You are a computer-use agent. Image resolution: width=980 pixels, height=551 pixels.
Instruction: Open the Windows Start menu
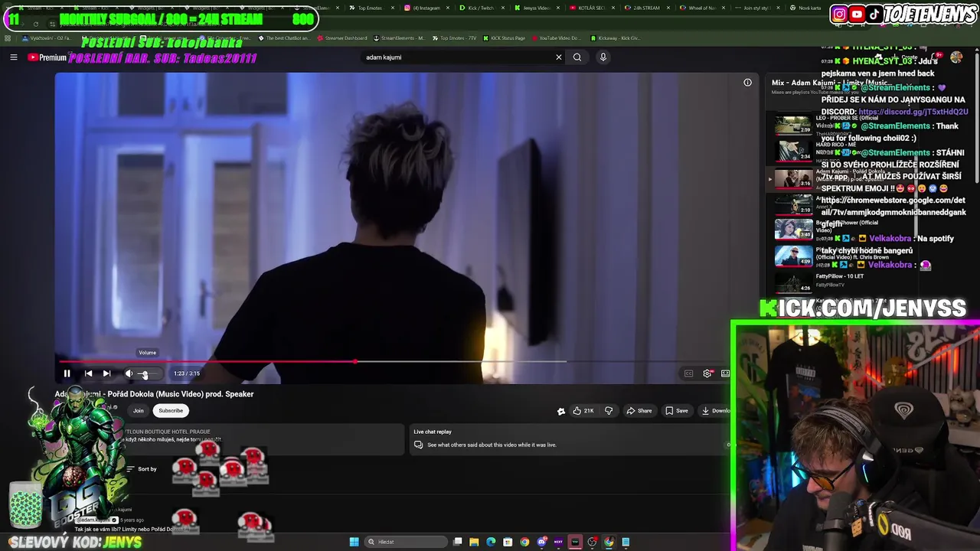click(354, 542)
